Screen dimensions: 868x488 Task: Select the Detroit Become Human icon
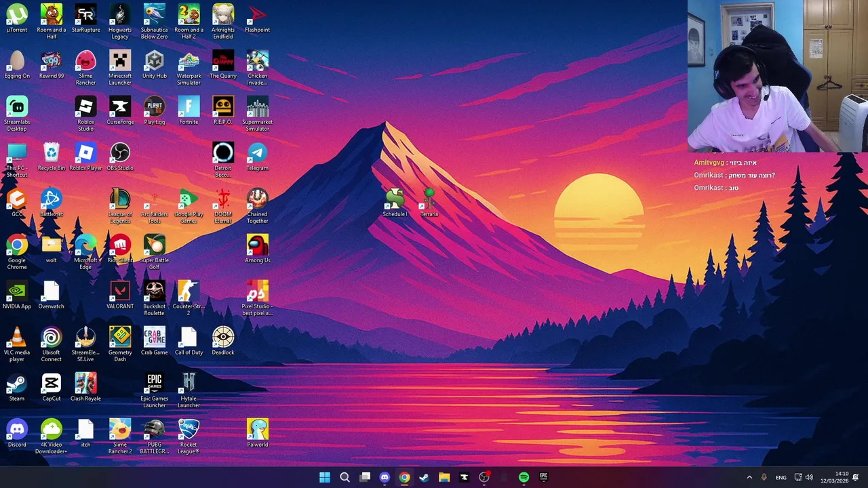tap(223, 160)
